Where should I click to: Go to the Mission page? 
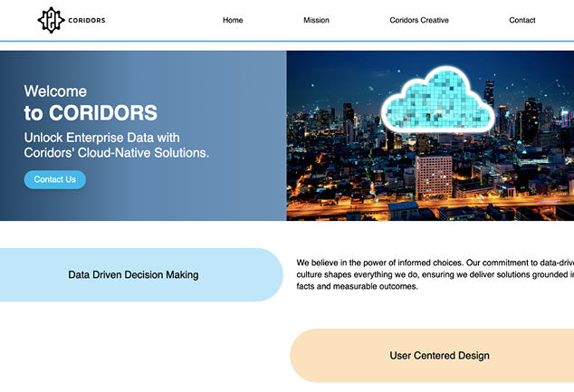316,20
